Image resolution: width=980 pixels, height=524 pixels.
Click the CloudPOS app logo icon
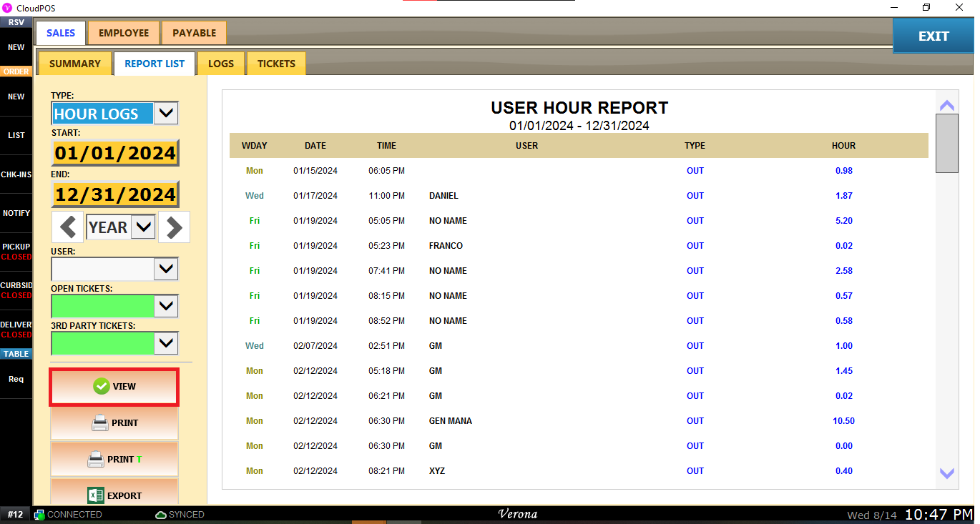pyautogui.click(x=7, y=8)
